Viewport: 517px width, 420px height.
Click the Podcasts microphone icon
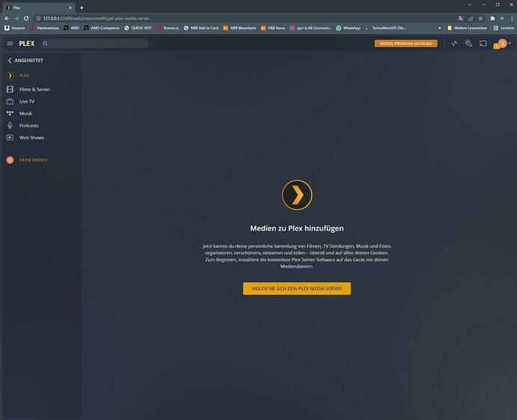10,126
